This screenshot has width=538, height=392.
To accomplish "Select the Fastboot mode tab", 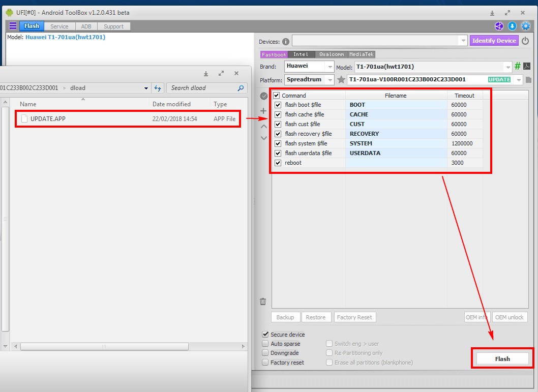I will coord(274,54).
